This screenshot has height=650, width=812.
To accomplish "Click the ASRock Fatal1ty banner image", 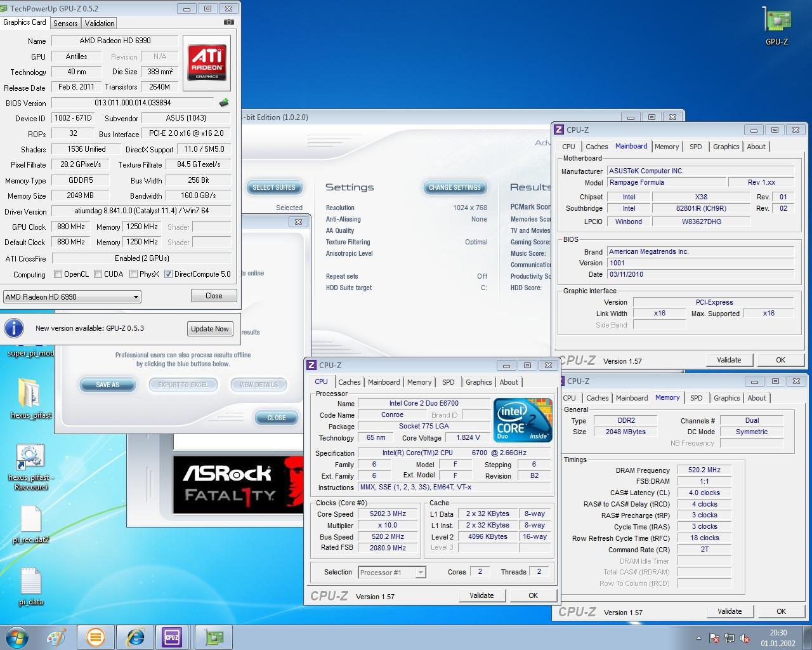I will (238, 484).
